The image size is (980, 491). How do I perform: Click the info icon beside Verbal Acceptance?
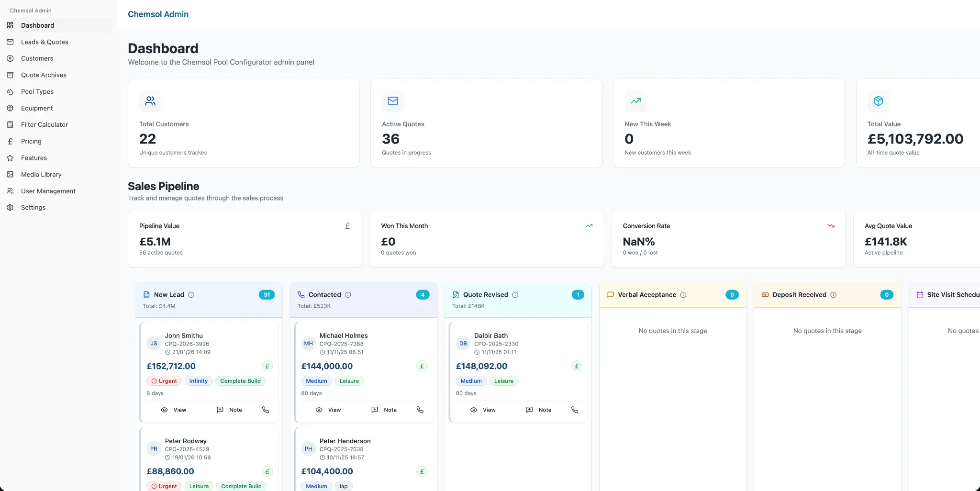[x=684, y=295]
